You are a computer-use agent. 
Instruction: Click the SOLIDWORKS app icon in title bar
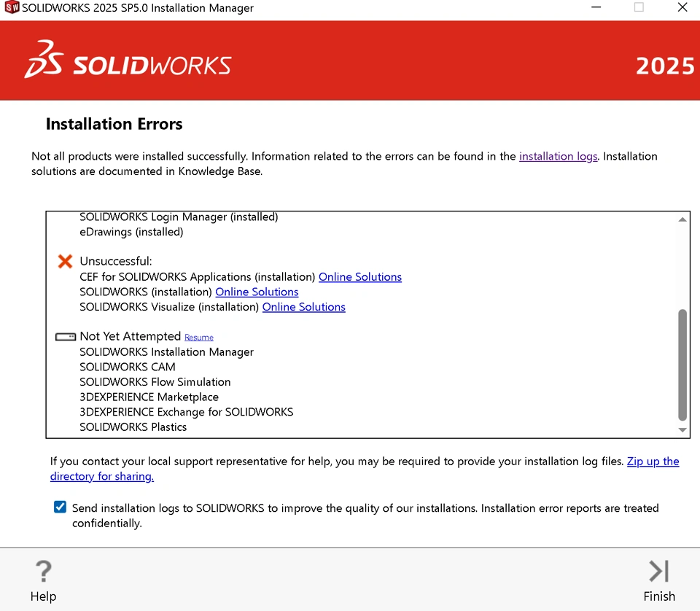[12, 7]
